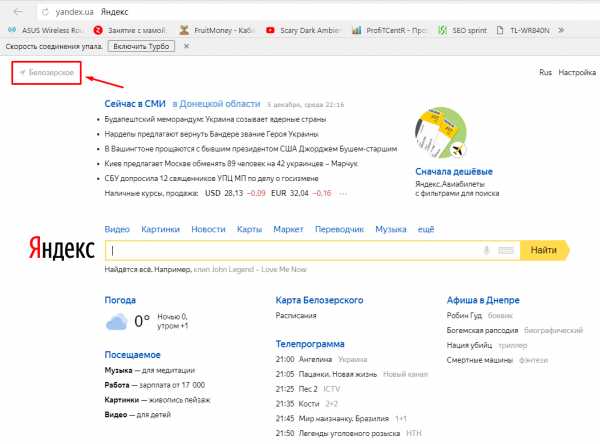The image size is (600, 444).
Task: Open Новости search tab
Action: pyautogui.click(x=208, y=229)
